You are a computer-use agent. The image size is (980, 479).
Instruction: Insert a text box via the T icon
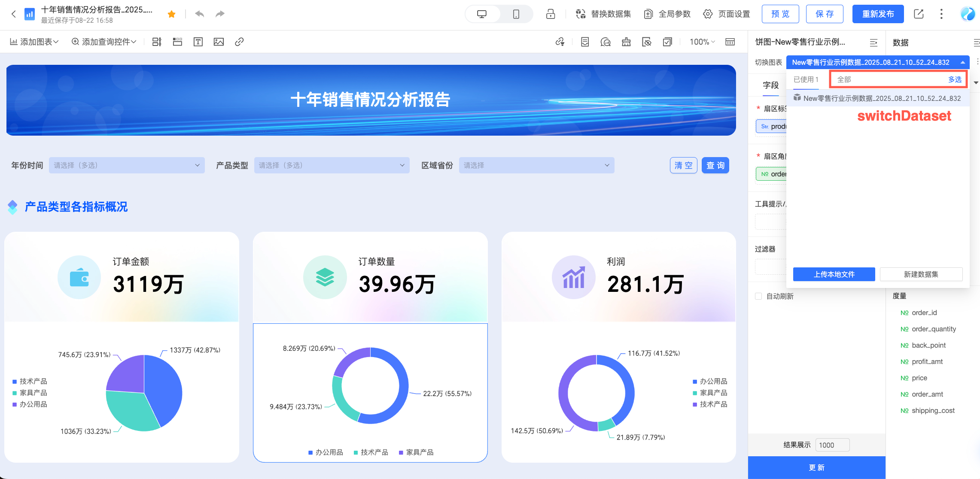coord(198,42)
